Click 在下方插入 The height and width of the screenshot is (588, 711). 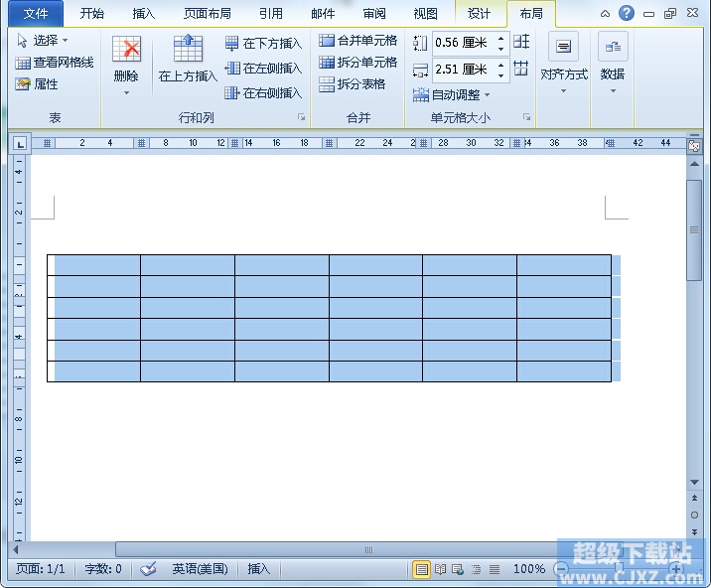(263, 43)
